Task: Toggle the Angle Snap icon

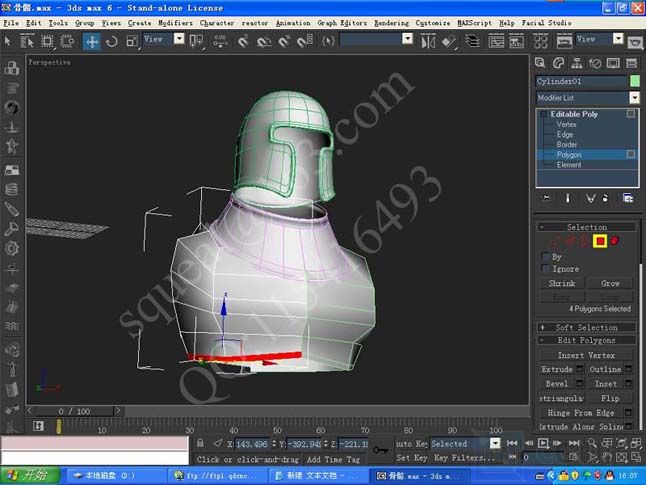Action: [x=264, y=41]
